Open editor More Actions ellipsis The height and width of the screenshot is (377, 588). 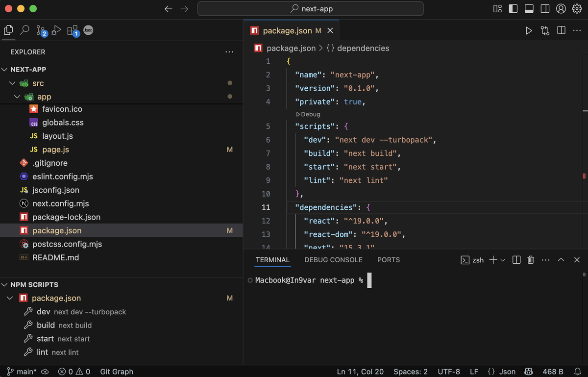(577, 31)
